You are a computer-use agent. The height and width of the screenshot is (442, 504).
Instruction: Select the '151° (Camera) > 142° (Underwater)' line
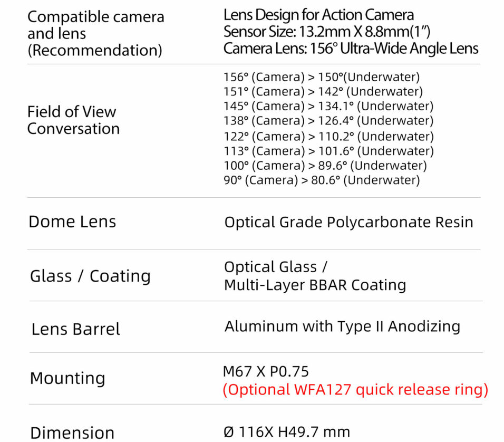click(323, 92)
